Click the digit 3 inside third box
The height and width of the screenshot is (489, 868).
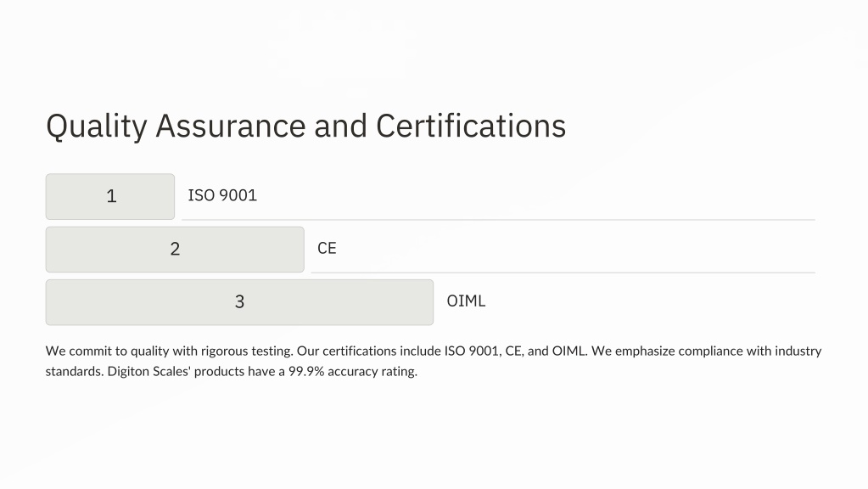pyautogui.click(x=239, y=302)
